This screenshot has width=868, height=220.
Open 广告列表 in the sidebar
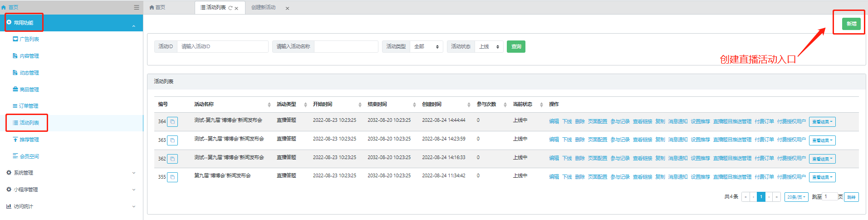29,39
